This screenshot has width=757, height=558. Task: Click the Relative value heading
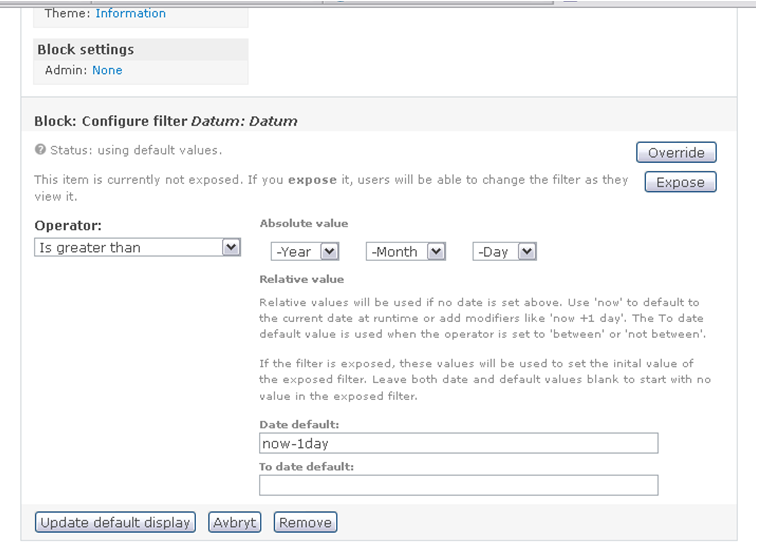(x=302, y=279)
